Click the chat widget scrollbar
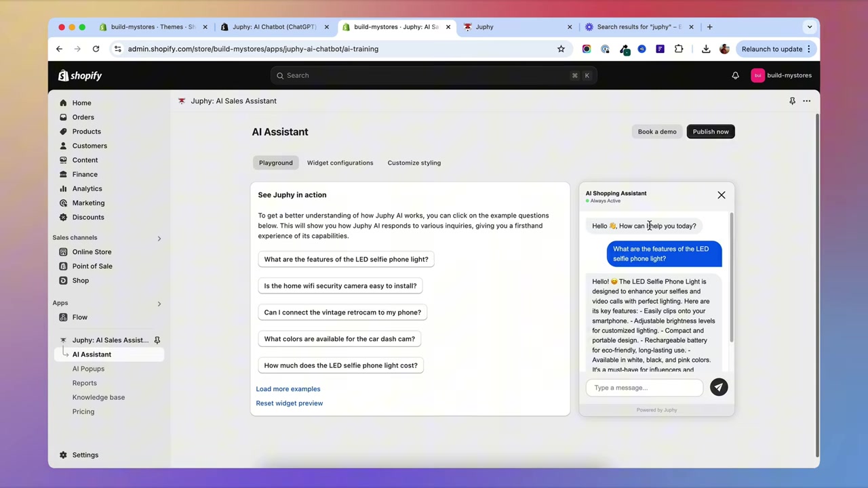The width and height of the screenshot is (868, 488). pos(732,278)
